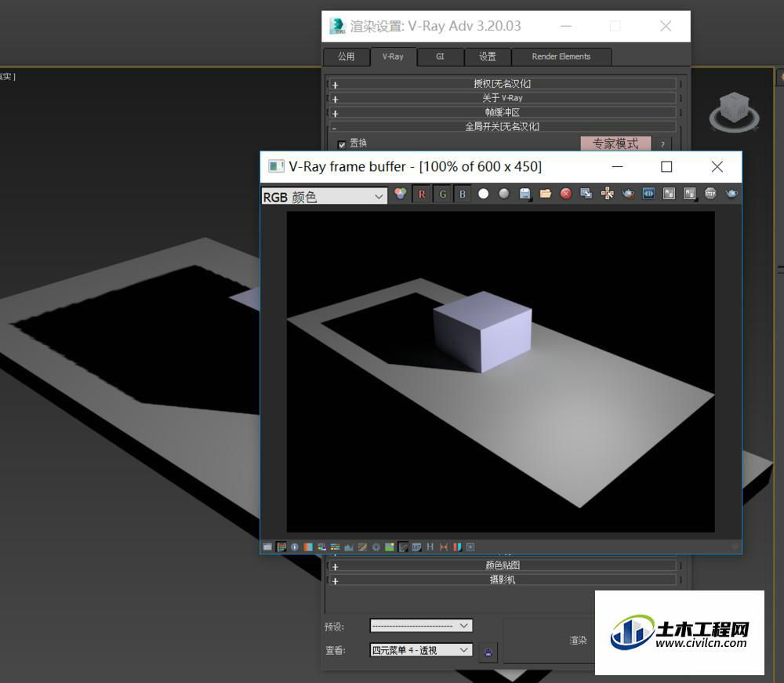Maximize the V-Ray frame buffer window

(x=666, y=166)
